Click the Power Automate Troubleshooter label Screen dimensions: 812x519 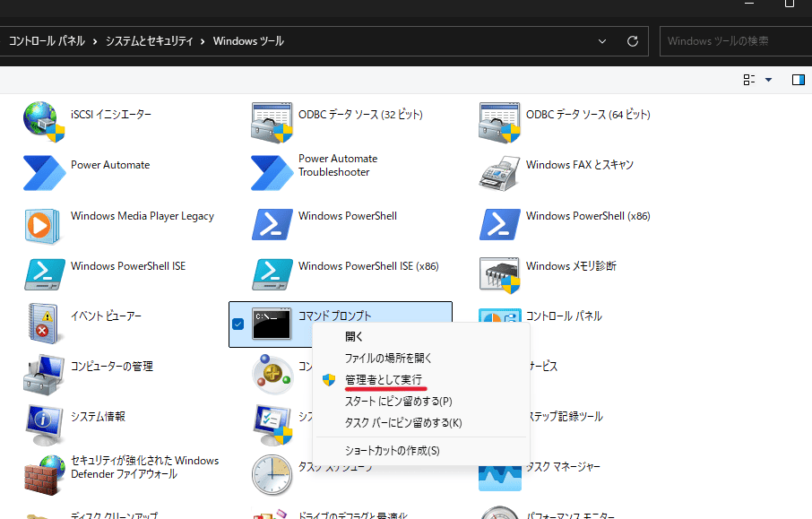pyautogui.click(x=338, y=165)
